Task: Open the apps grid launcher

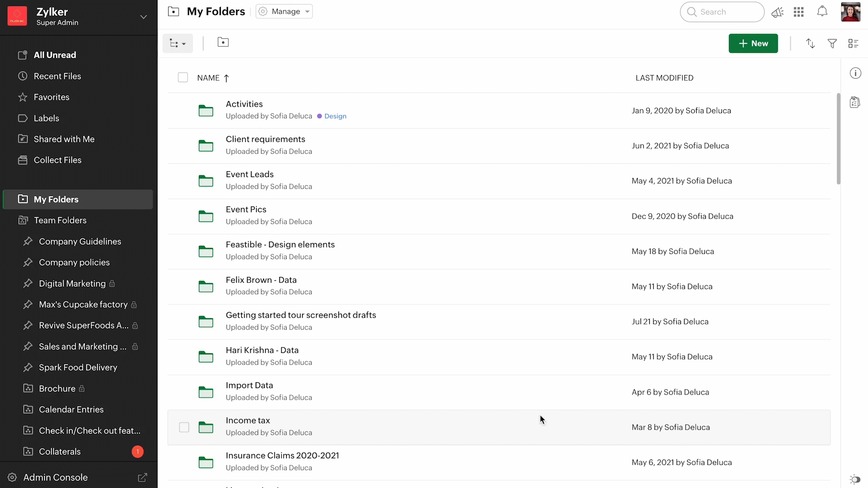Action: click(798, 12)
